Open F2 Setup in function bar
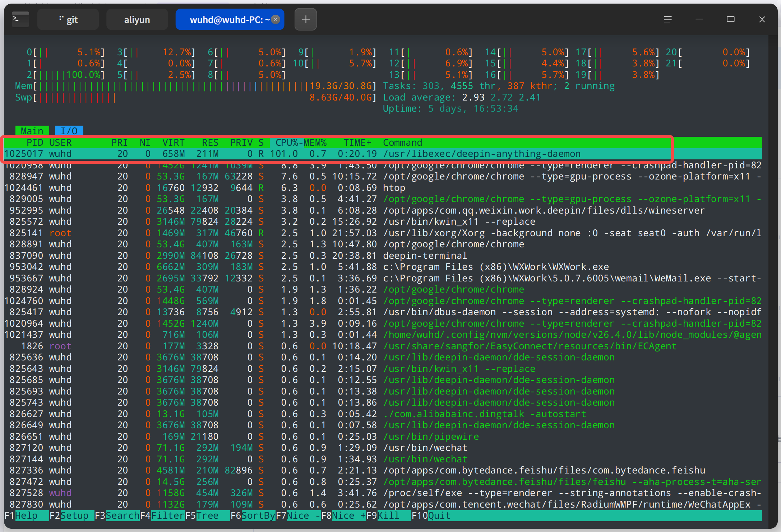Viewport: 781px width, 532px height. [x=71, y=515]
